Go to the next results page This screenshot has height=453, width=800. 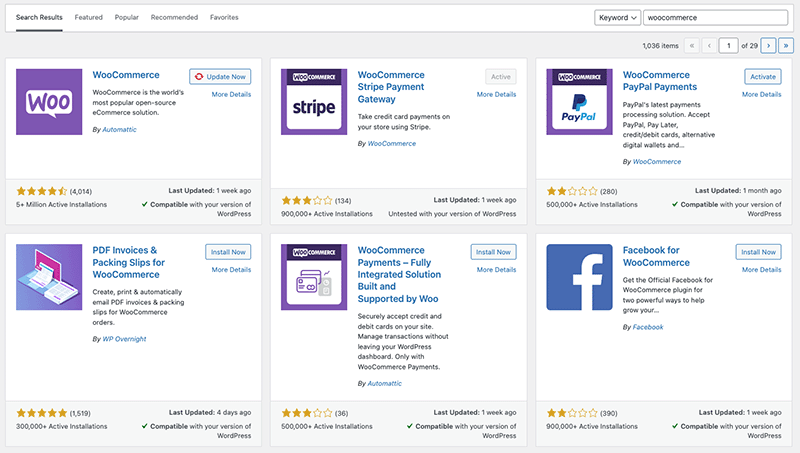[x=768, y=45]
